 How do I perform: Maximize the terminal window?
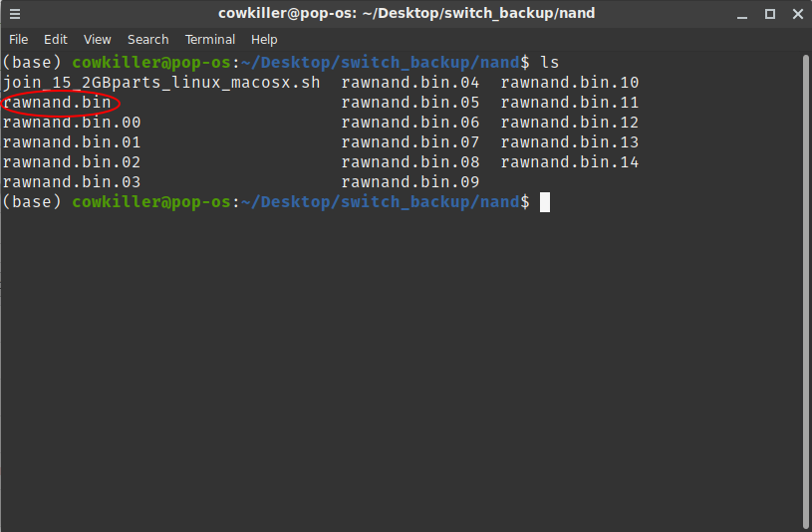(x=770, y=14)
